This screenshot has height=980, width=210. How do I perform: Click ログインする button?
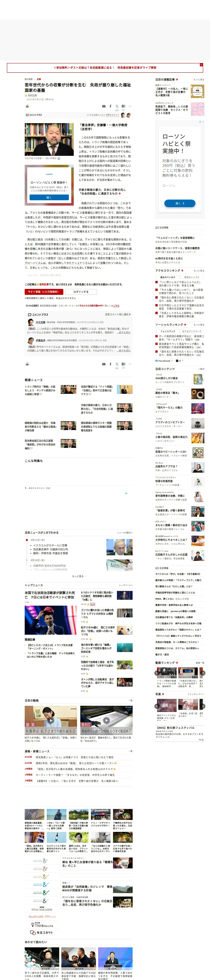[x=81, y=292]
